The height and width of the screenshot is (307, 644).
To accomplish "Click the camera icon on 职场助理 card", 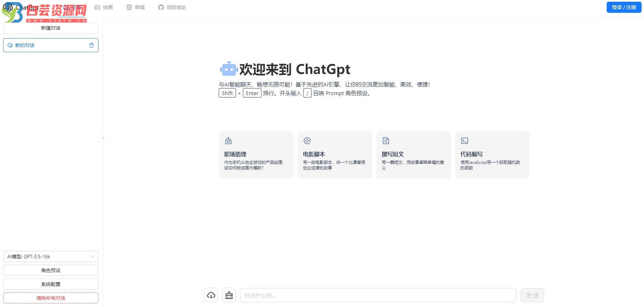I will (x=228, y=141).
